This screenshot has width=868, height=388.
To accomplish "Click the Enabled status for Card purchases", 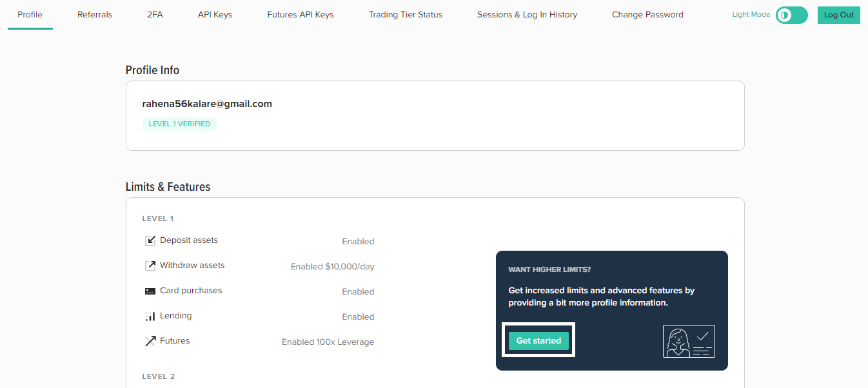I will pyautogui.click(x=358, y=292).
